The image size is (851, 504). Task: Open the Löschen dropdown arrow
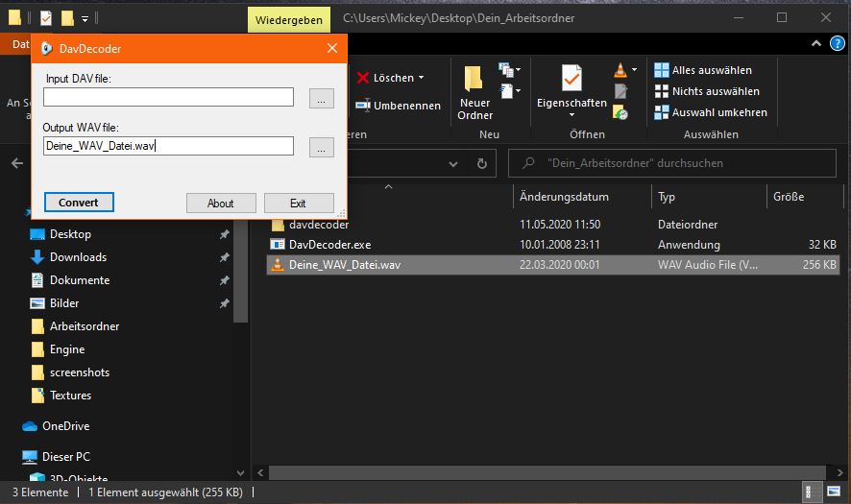pos(421,78)
